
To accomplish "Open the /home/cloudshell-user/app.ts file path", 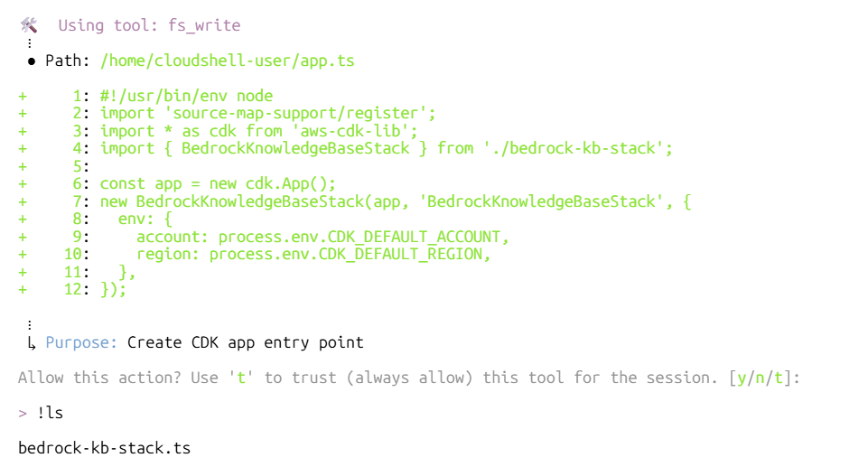I will [x=227, y=61].
